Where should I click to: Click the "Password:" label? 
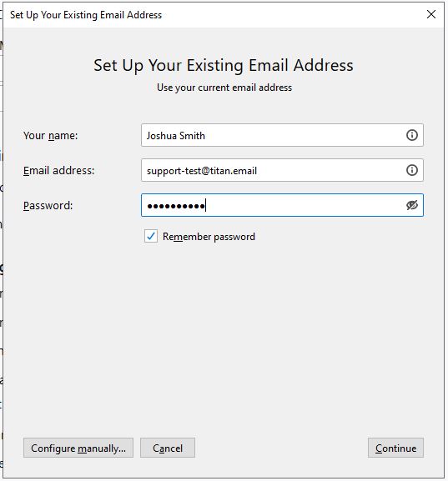point(48,205)
